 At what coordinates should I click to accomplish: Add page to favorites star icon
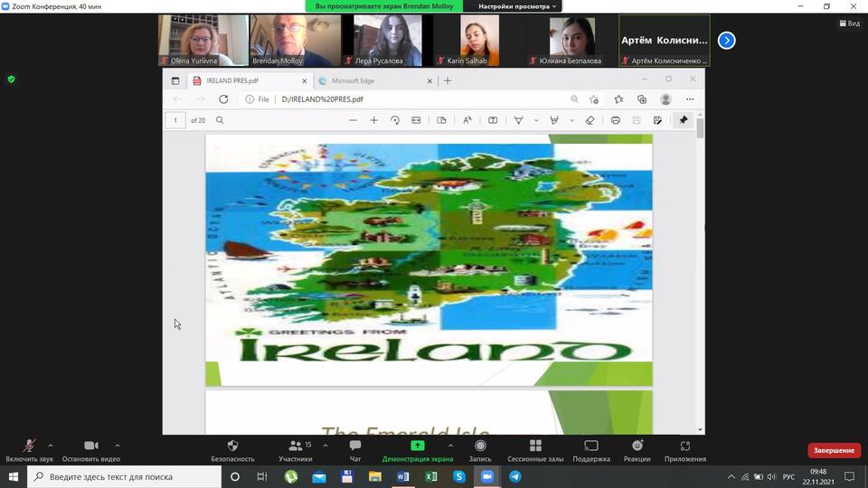594,99
